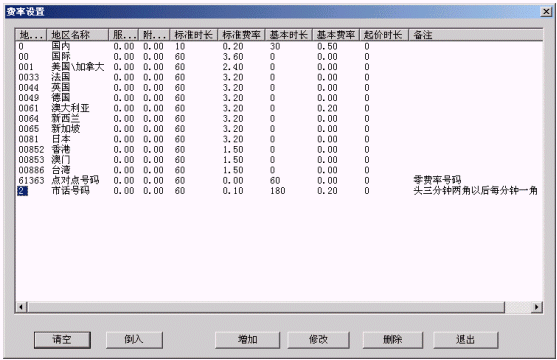This screenshot has height=360, width=557.
Task: Click the 修改 modify button
Action: click(x=318, y=340)
